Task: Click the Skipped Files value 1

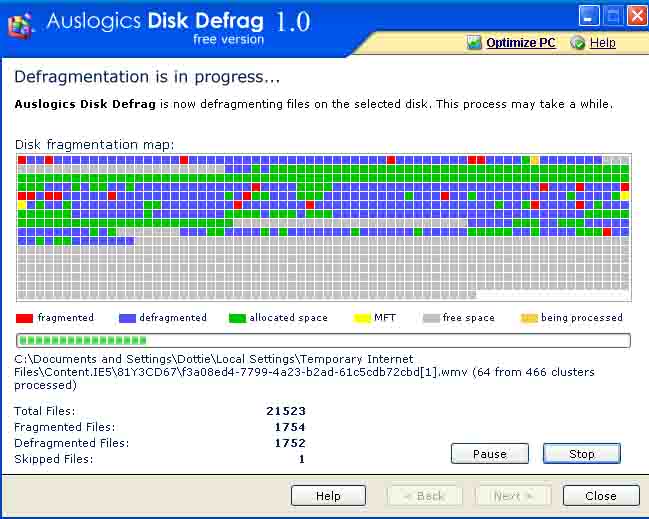Action: tap(302, 459)
